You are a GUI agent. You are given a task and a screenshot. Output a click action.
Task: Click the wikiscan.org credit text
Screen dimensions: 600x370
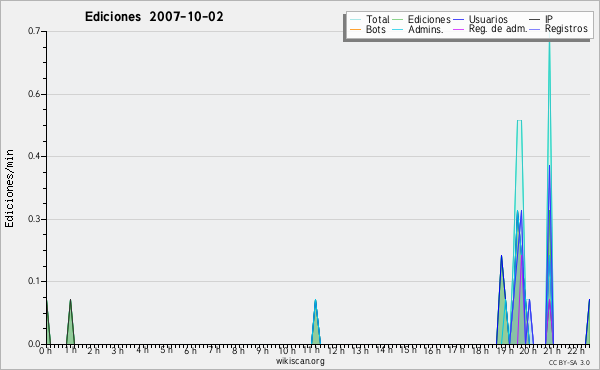300,361
